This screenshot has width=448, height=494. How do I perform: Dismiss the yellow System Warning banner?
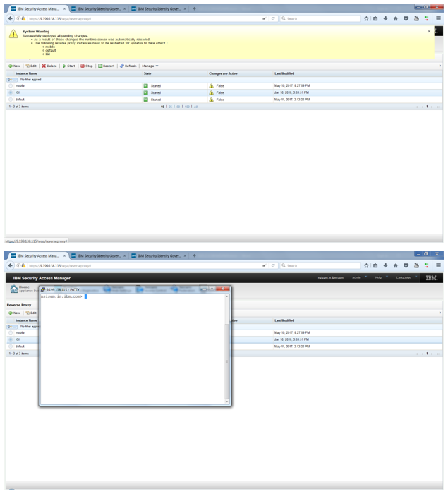(x=429, y=32)
